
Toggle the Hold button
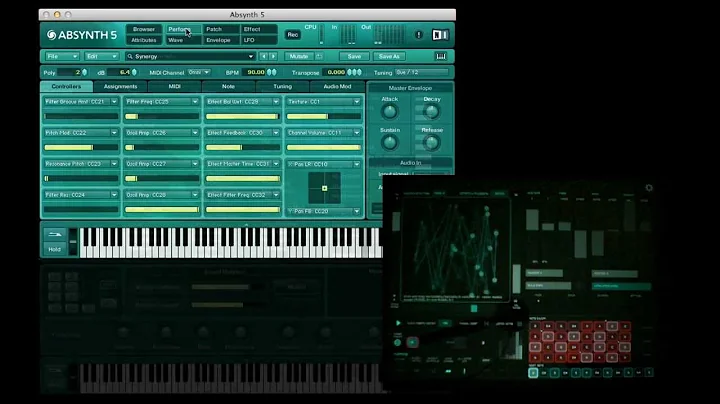click(55, 249)
